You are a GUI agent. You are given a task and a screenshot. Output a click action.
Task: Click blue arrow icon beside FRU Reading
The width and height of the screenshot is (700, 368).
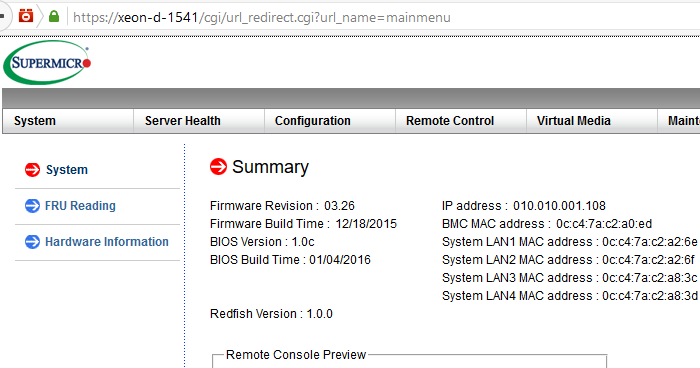pyautogui.click(x=33, y=206)
